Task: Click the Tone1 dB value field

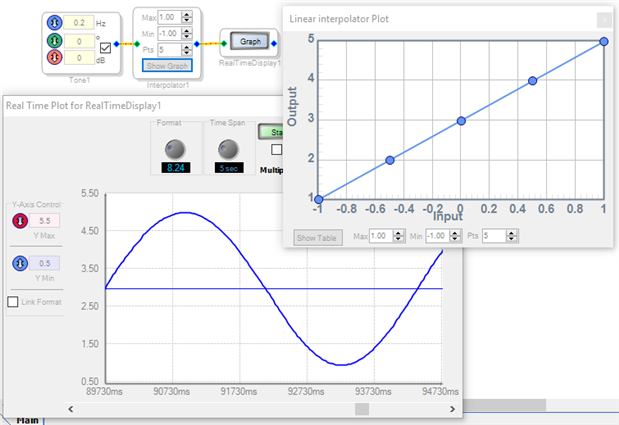Action: [79, 58]
